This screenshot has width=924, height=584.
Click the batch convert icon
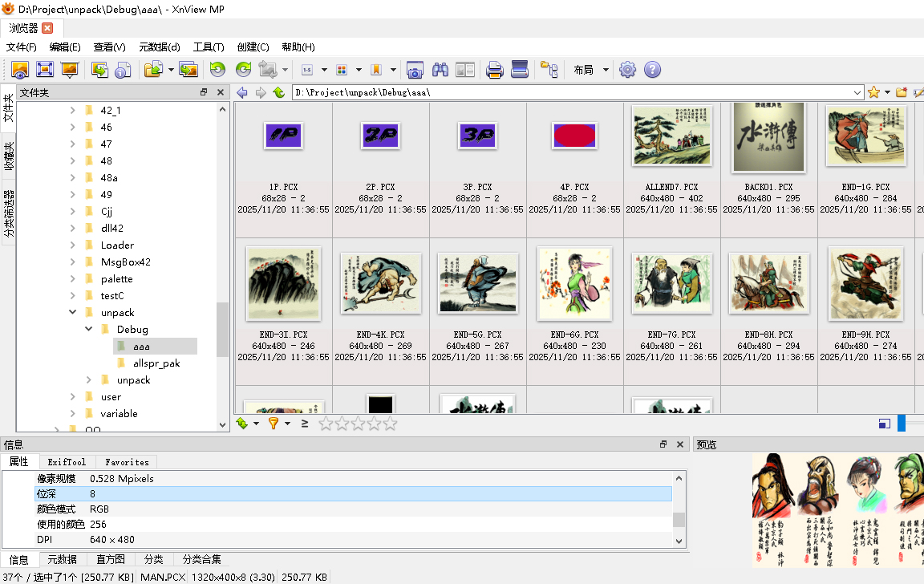[99, 70]
